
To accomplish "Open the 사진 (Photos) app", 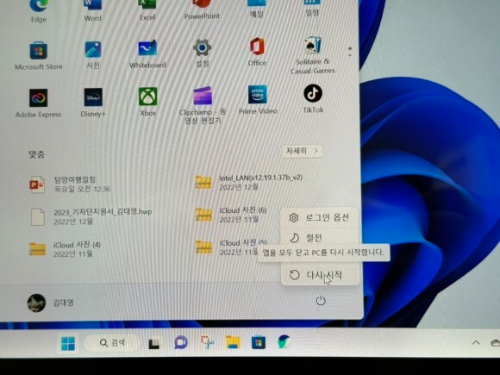I will [93, 55].
